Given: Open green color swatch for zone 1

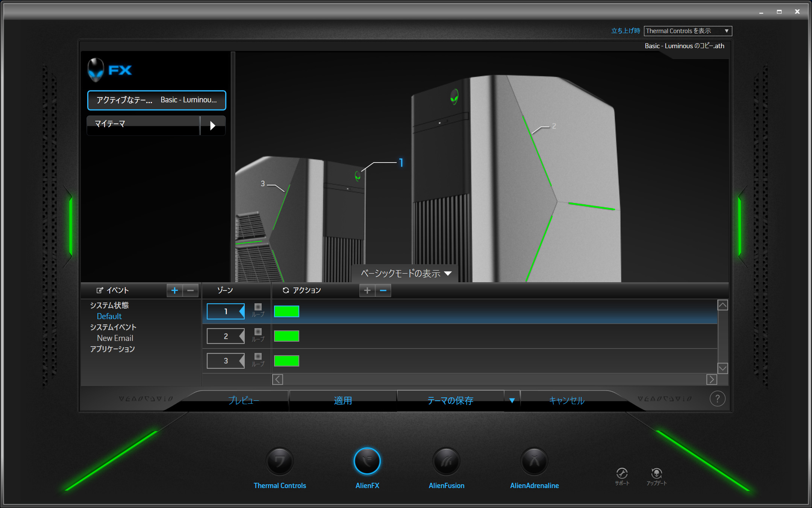Looking at the screenshot, I should click(x=286, y=312).
